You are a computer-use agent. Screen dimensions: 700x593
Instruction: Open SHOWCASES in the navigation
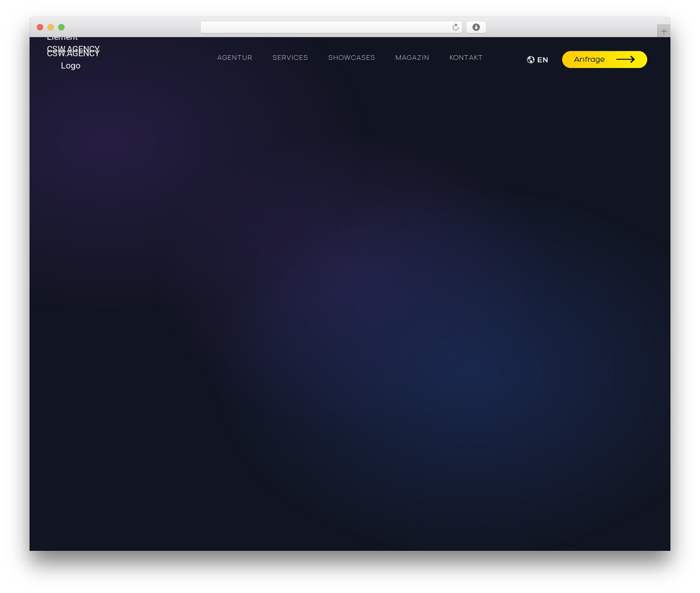(352, 57)
